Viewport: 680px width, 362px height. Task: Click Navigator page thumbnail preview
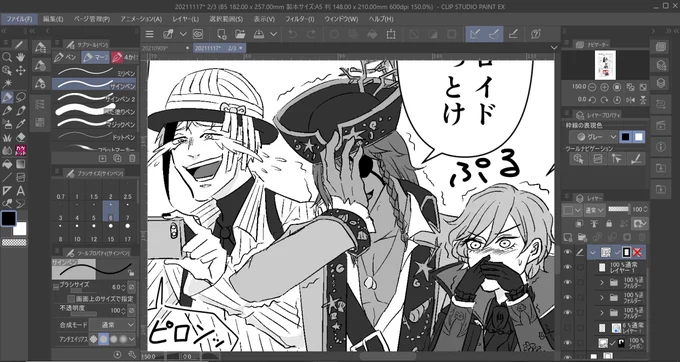coord(605,65)
